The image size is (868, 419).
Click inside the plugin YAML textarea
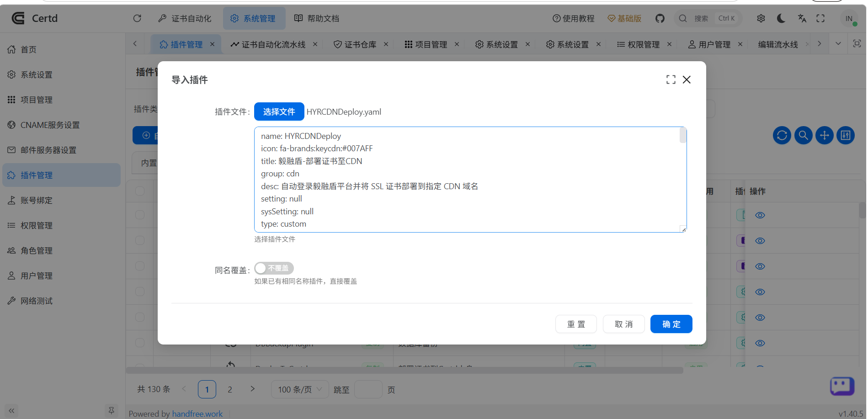tap(470, 180)
